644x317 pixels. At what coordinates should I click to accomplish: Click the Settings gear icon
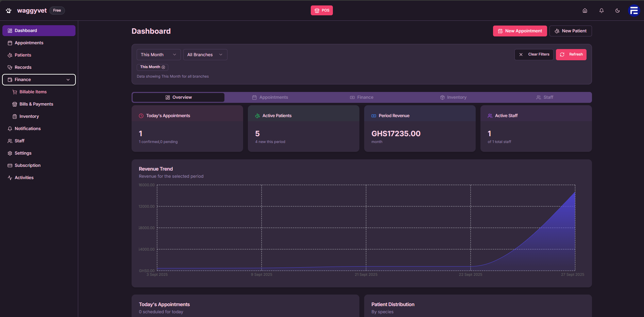[10, 153]
